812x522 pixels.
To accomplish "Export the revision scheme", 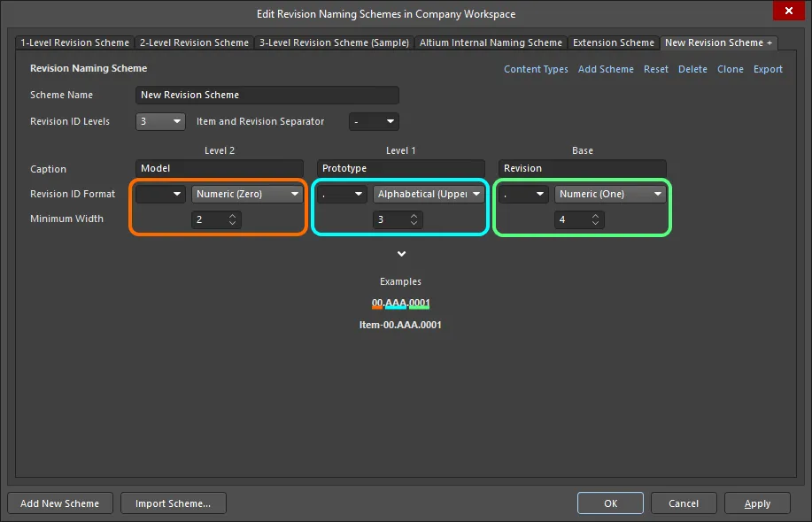I will coord(768,69).
